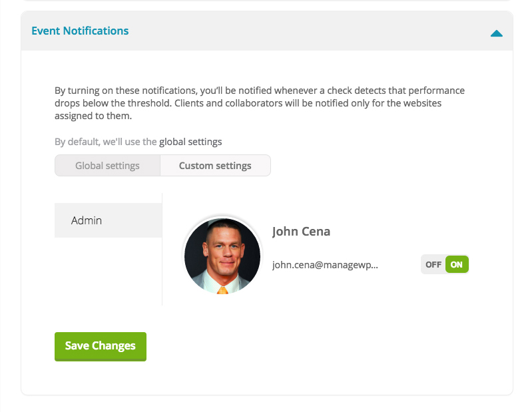Turn notifications off via the OFF label
The height and width of the screenshot is (412, 532).
433,264
